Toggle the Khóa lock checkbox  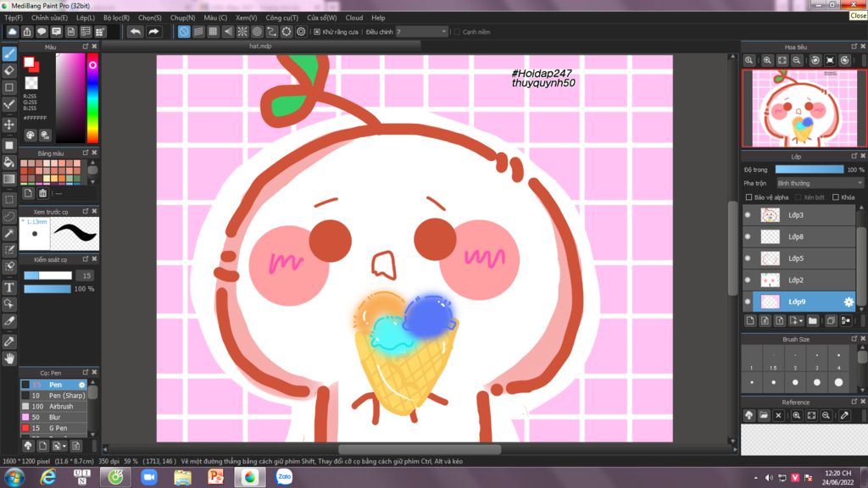836,197
